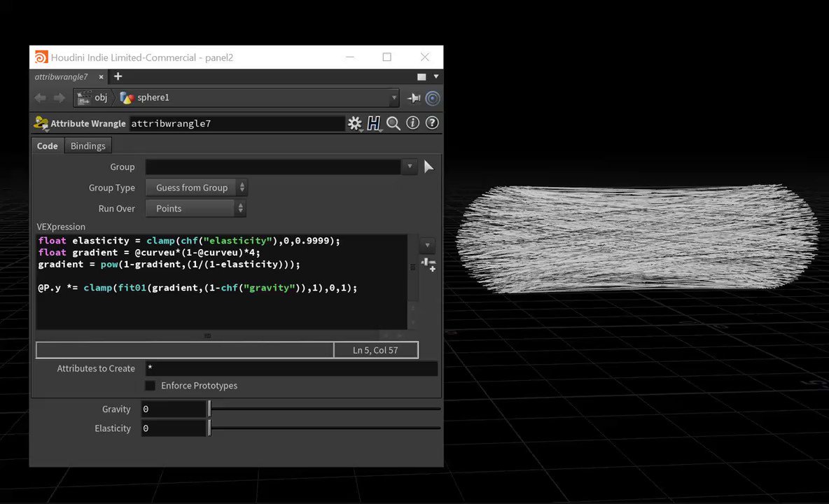Show node info with the i icon
The height and width of the screenshot is (504, 829).
coord(413,123)
